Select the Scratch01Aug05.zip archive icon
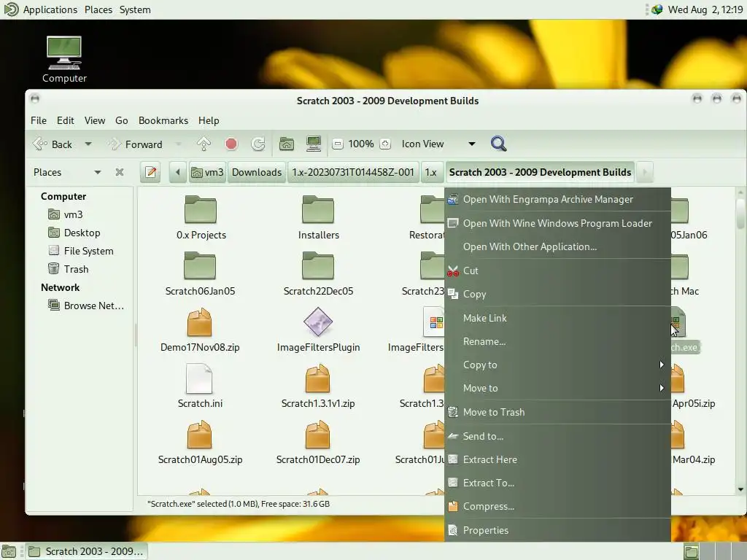Screen dimensions: 747x560 pos(200,435)
